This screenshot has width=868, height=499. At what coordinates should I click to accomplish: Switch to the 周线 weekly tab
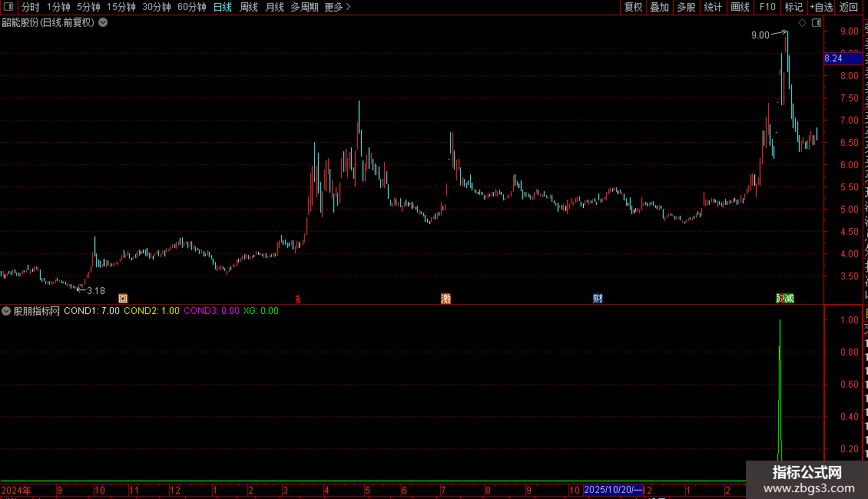249,7
